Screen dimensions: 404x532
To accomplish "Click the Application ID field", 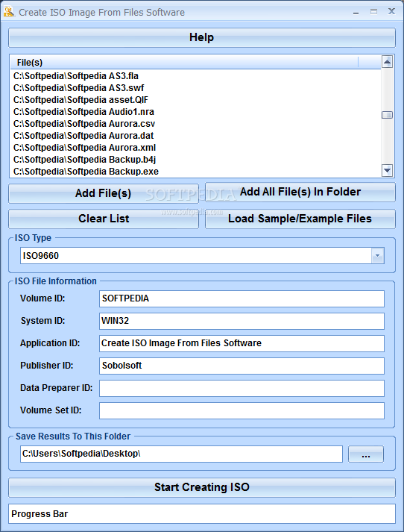I will [x=242, y=343].
